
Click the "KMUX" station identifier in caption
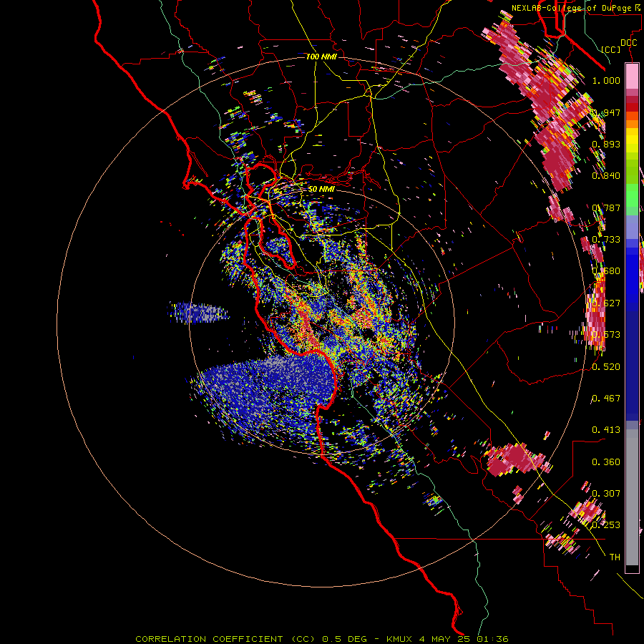(401, 639)
